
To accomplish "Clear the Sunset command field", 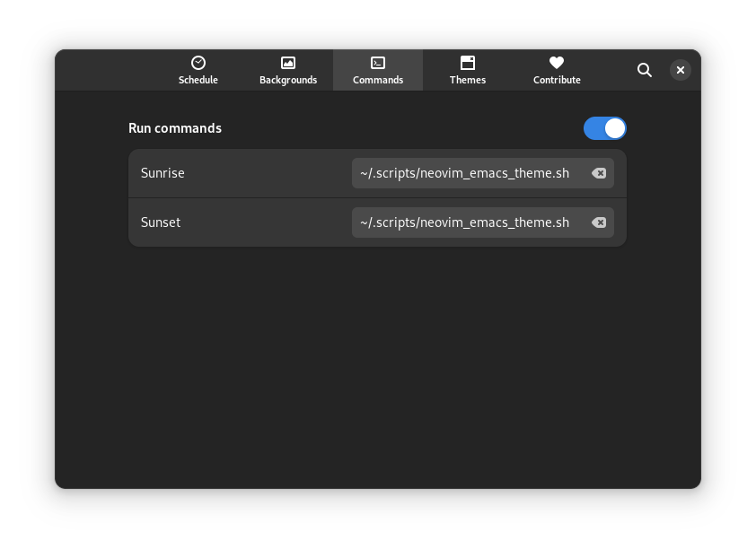I will coord(599,222).
